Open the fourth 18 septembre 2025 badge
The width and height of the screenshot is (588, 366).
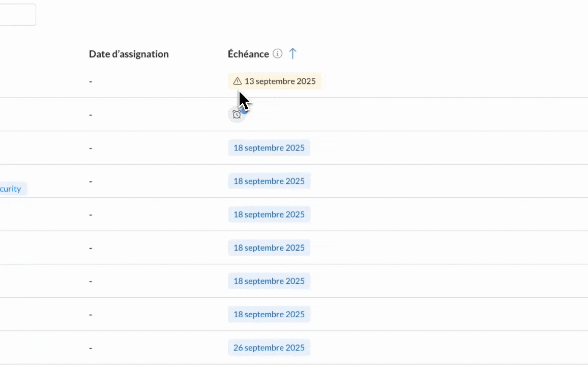269,248
